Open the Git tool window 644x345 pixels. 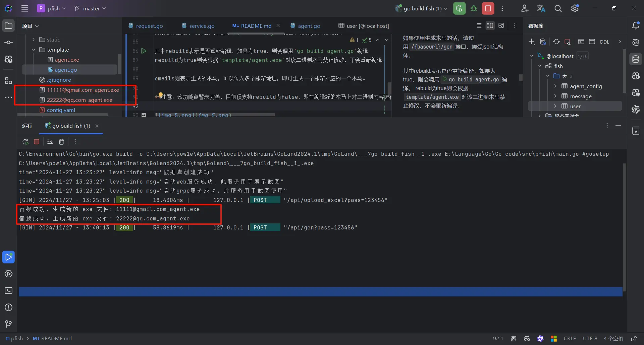8,324
